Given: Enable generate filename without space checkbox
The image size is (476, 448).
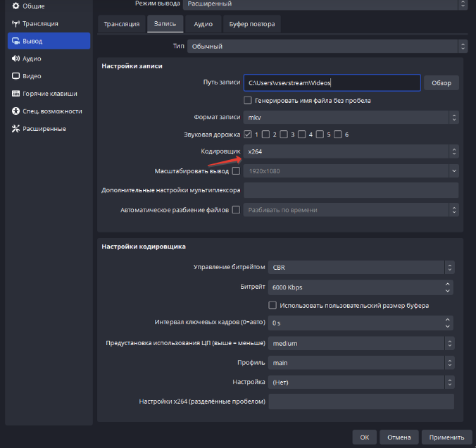Looking at the screenshot, I should (247, 101).
